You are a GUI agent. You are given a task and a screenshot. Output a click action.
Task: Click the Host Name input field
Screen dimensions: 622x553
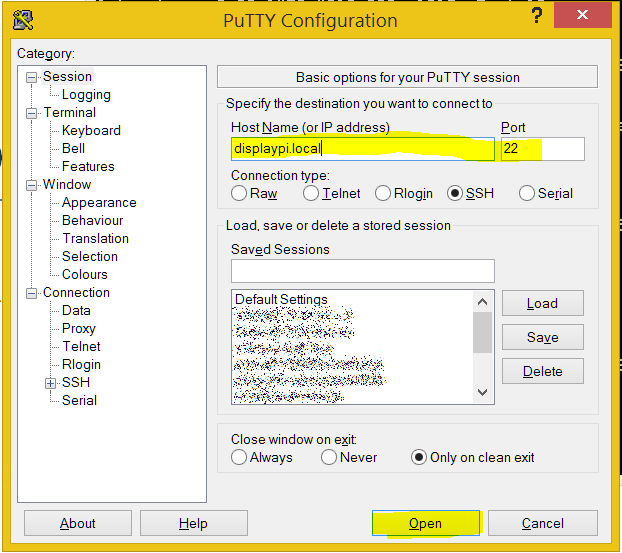coord(363,149)
